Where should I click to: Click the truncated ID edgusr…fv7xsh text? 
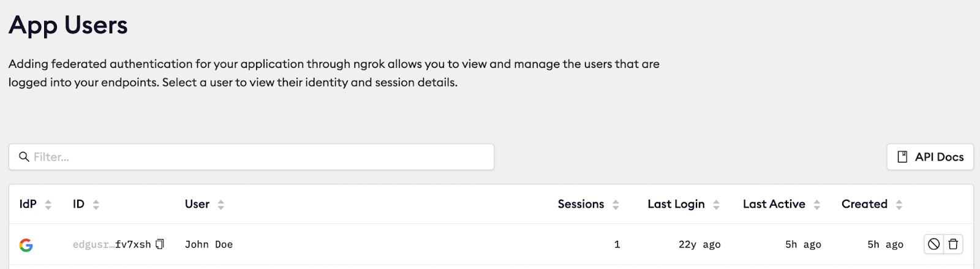pos(111,244)
